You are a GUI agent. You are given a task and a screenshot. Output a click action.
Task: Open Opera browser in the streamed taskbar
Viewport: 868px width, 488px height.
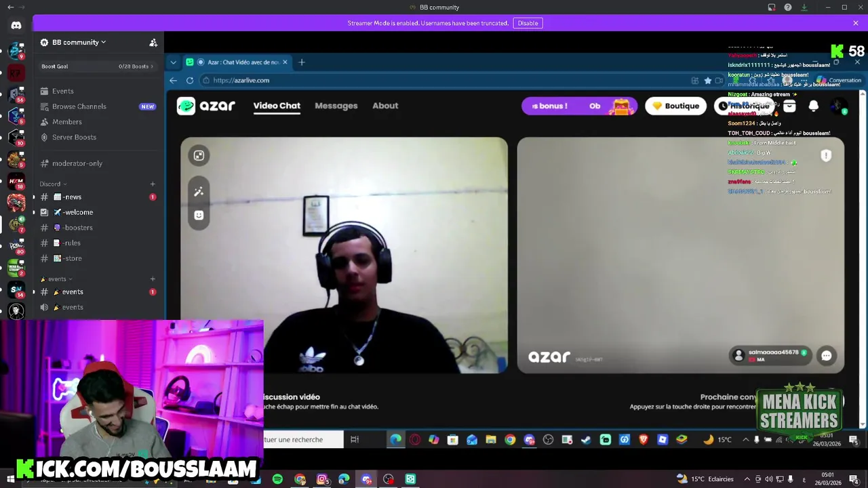point(414,440)
